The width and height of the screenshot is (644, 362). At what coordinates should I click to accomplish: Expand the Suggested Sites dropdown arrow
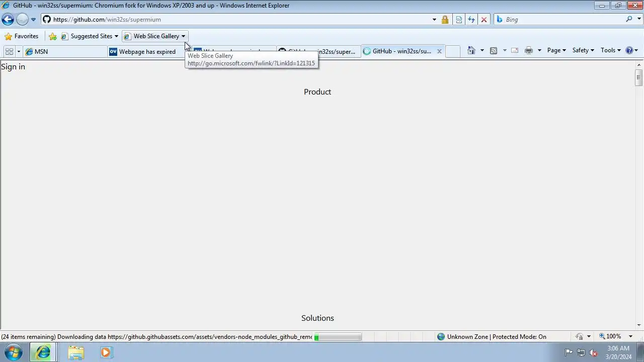pyautogui.click(x=116, y=36)
